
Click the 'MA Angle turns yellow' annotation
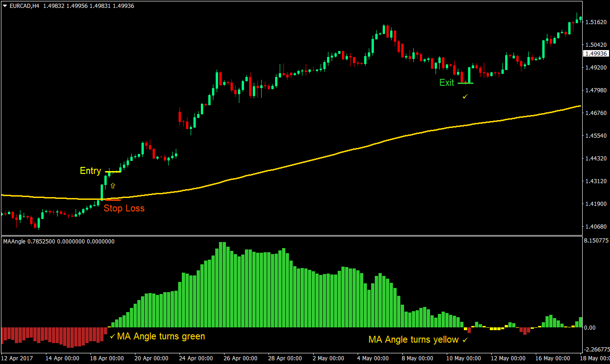pyautogui.click(x=413, y=340)
